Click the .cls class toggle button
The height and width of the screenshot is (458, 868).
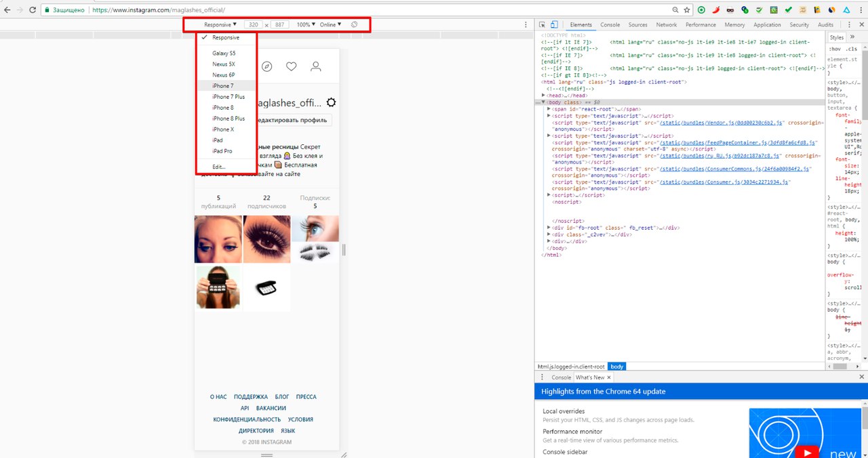[x=850, y=49]
